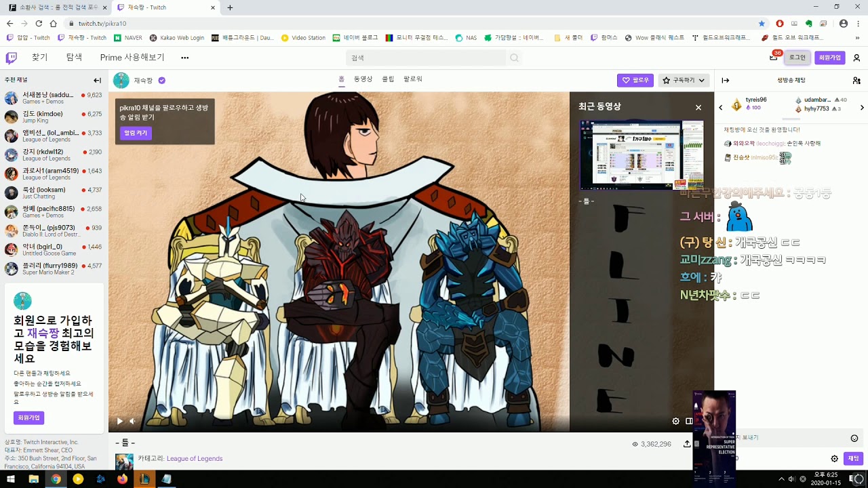The height and width of the screenshot is (488, 868).
Task: Click the 알림 켜기 notification button
Action: coord(136,133)
